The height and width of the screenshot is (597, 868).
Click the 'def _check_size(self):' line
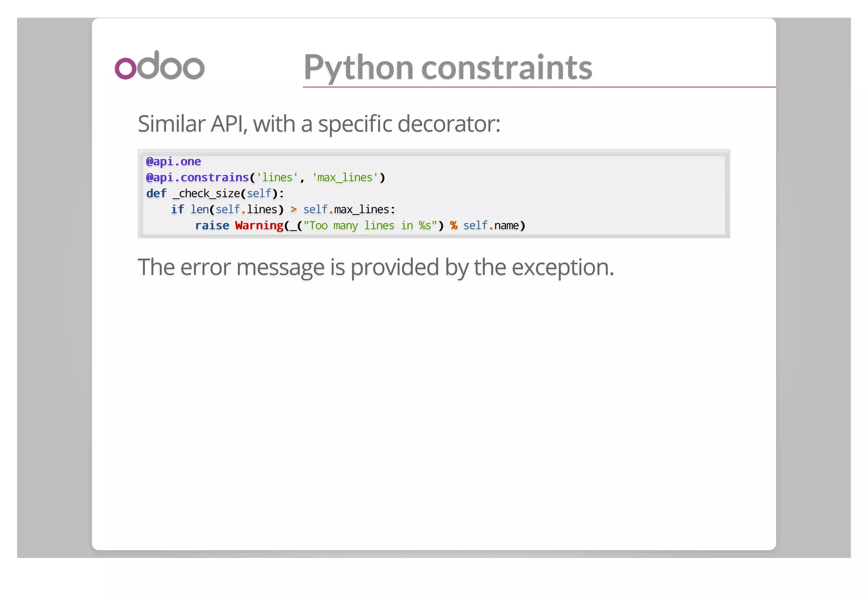tap(215, 193)
